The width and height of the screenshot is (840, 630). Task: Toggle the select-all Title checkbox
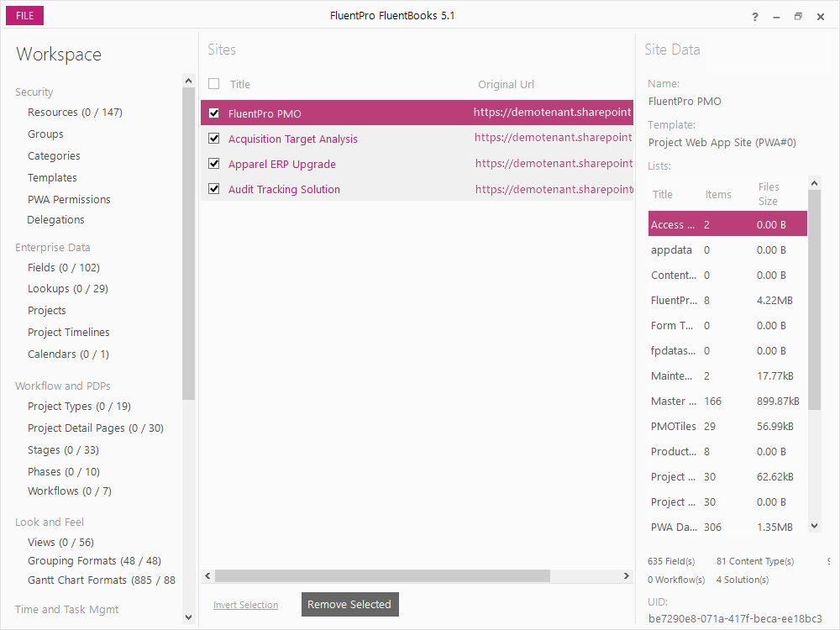point(213,83)
